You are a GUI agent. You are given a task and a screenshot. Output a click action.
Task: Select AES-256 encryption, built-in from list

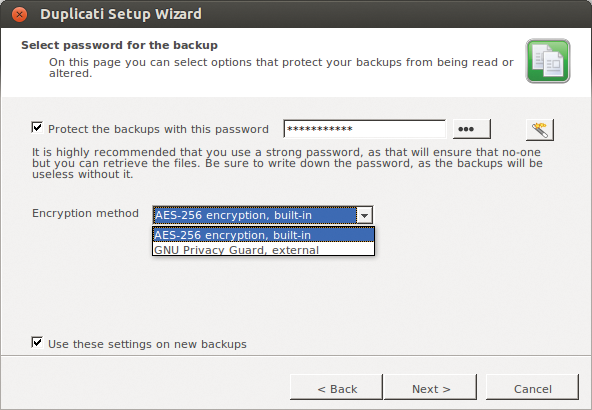(x=264, y=235)
